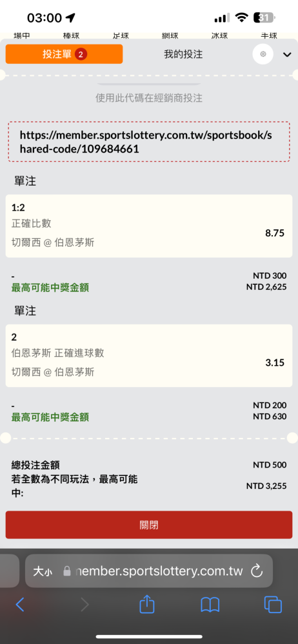Tap the 棒球 sport category tab

pyautogui.click(x=71, y=35)
